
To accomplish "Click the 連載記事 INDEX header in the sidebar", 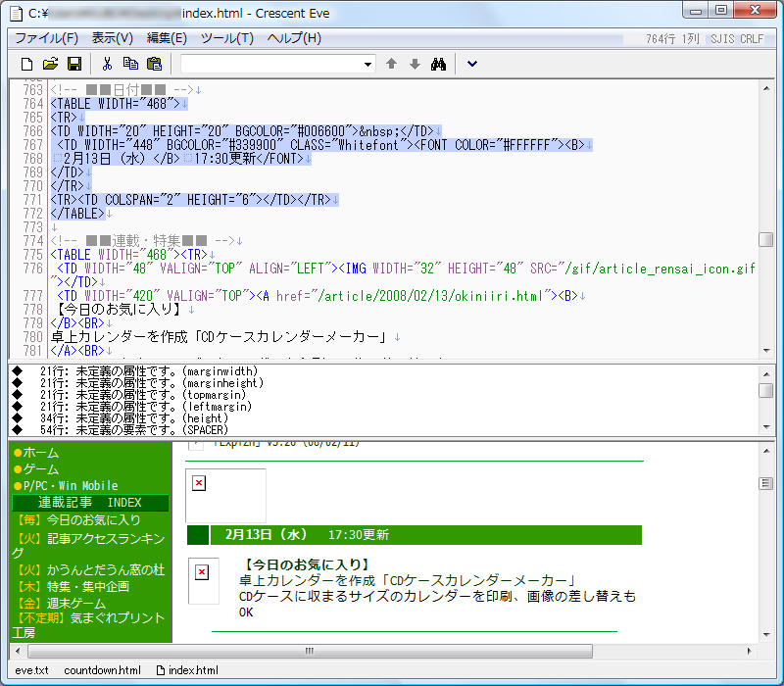I will coord(90,503).
